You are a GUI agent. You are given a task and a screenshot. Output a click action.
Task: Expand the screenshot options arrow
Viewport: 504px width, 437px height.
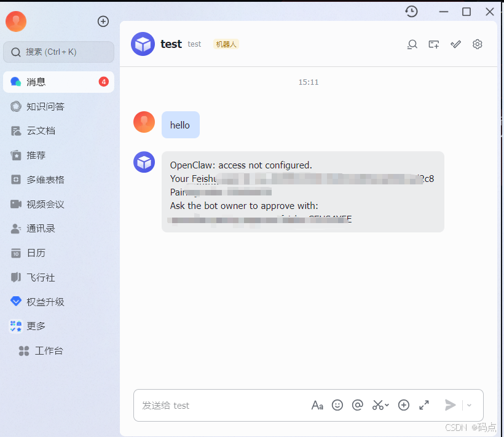(387, 405)
